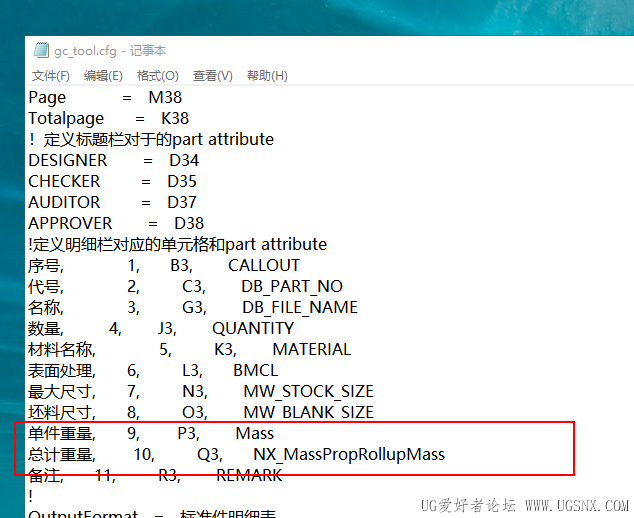The height and width of the screenshot is (518, 634).
Task: Open the 帮助(H) menu
Action: click(x=267, y=76)
